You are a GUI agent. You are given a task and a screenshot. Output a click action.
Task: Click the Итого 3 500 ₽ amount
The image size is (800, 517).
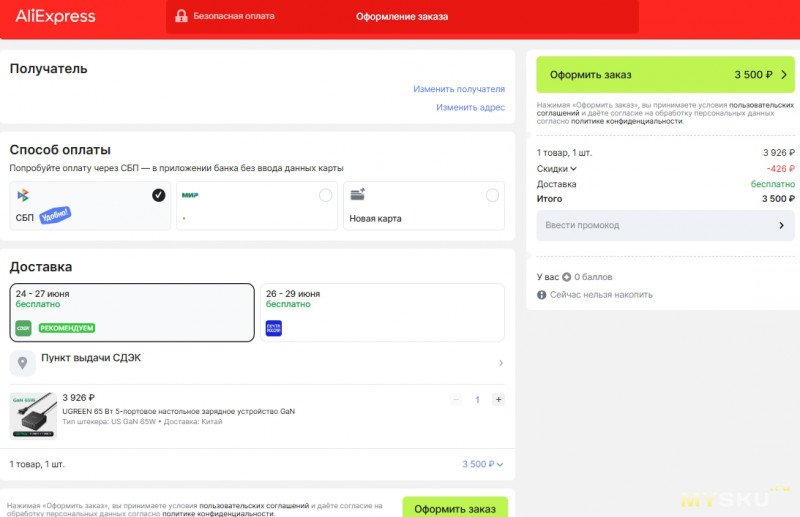778,199
